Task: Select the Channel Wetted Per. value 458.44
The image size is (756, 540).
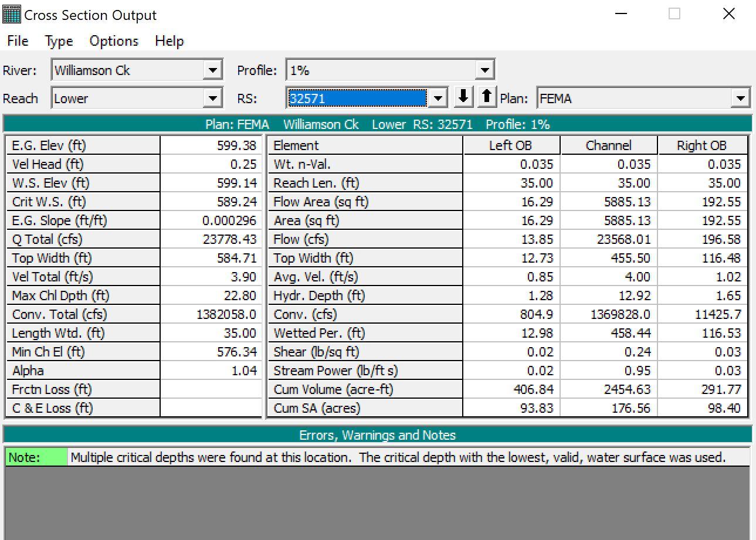Action: point(609,333)
